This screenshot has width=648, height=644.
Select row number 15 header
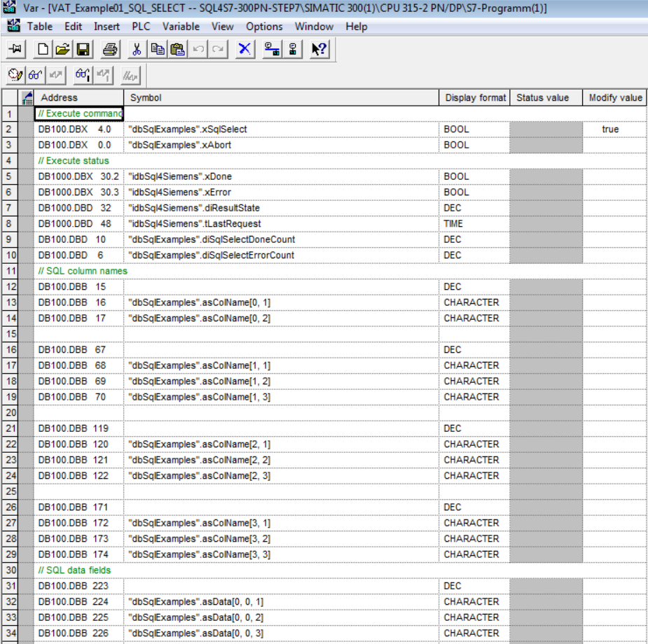(x=9, y=334)
